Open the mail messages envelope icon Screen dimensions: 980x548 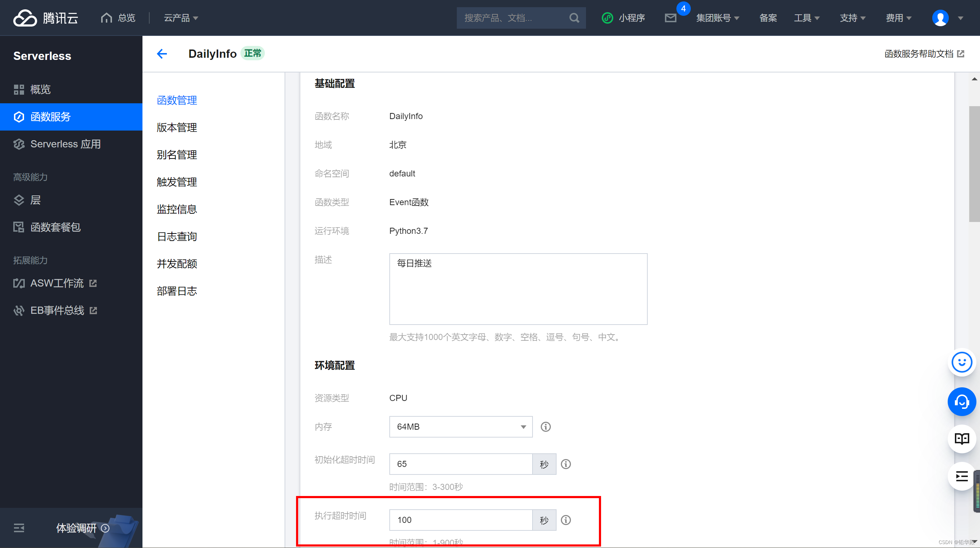[670, 18]
